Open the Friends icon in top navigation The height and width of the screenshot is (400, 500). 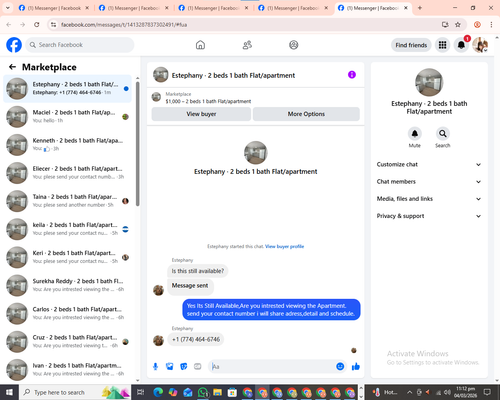tap(247, 45)
